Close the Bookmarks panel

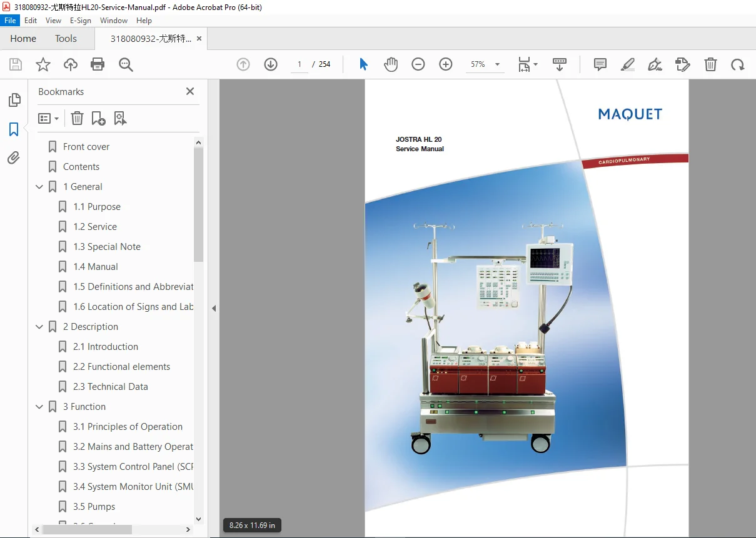(190, 91)
